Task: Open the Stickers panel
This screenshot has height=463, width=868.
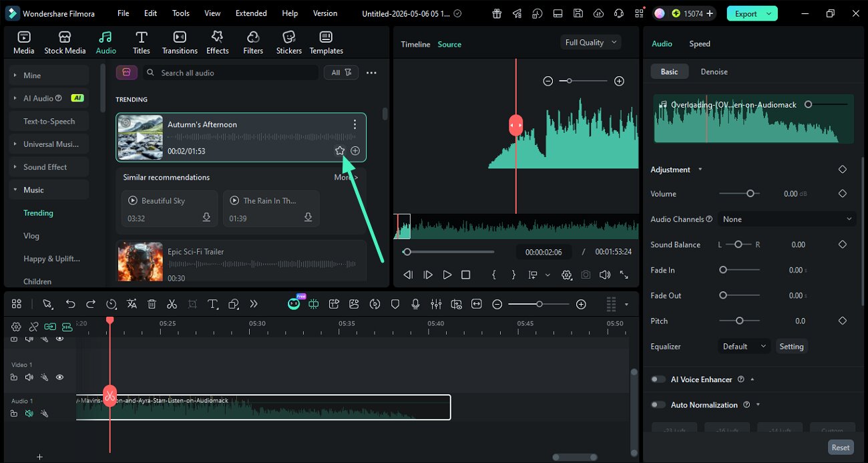Action: (289, 43)
